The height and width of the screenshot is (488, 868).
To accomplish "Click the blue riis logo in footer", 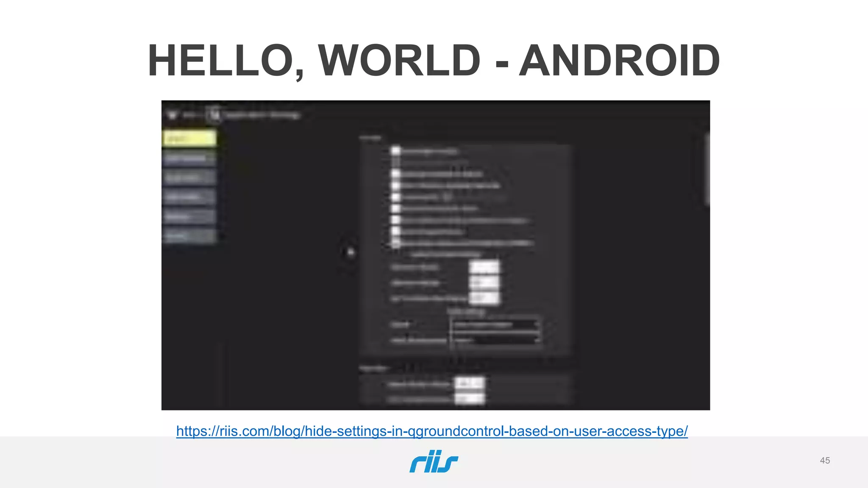I will tap(434, 461).
